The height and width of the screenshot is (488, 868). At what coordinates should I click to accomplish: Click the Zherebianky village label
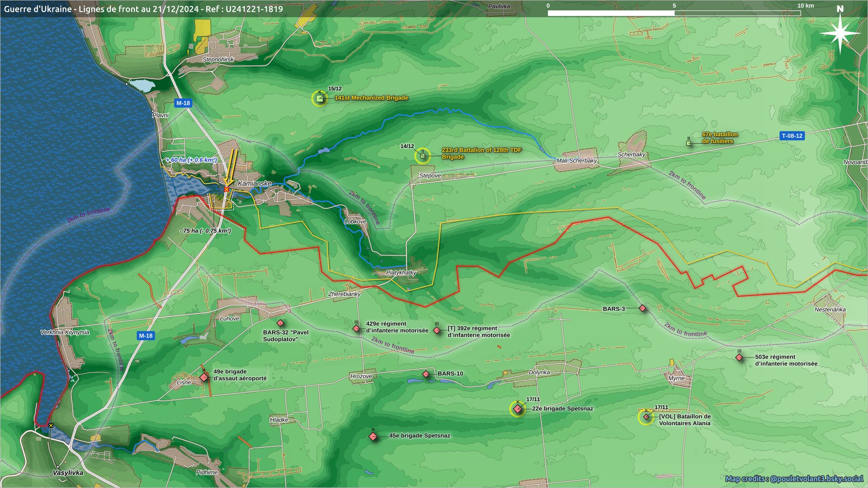click(344, 294)
